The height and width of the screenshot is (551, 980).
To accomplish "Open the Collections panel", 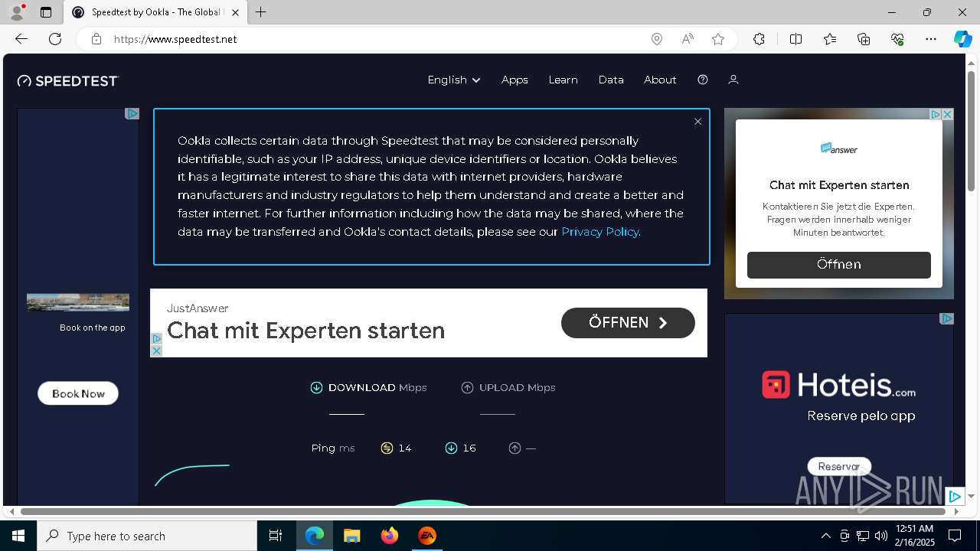I will point(864,39).
